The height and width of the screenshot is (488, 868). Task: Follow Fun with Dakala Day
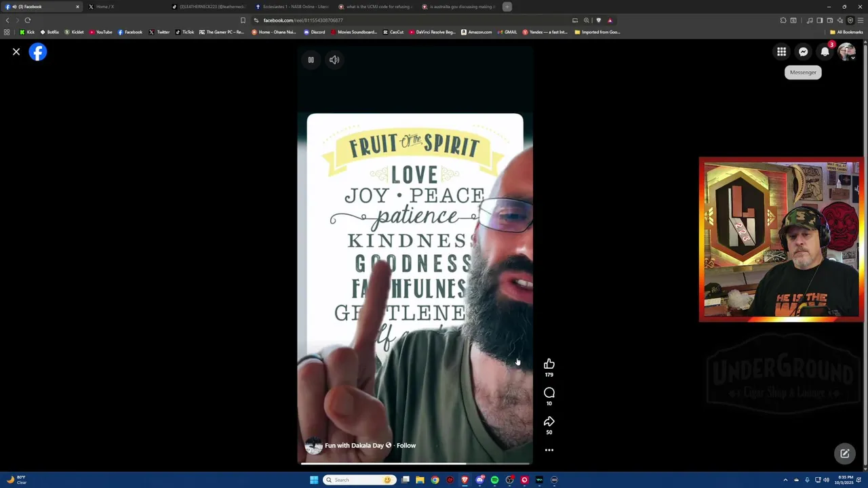406,445
